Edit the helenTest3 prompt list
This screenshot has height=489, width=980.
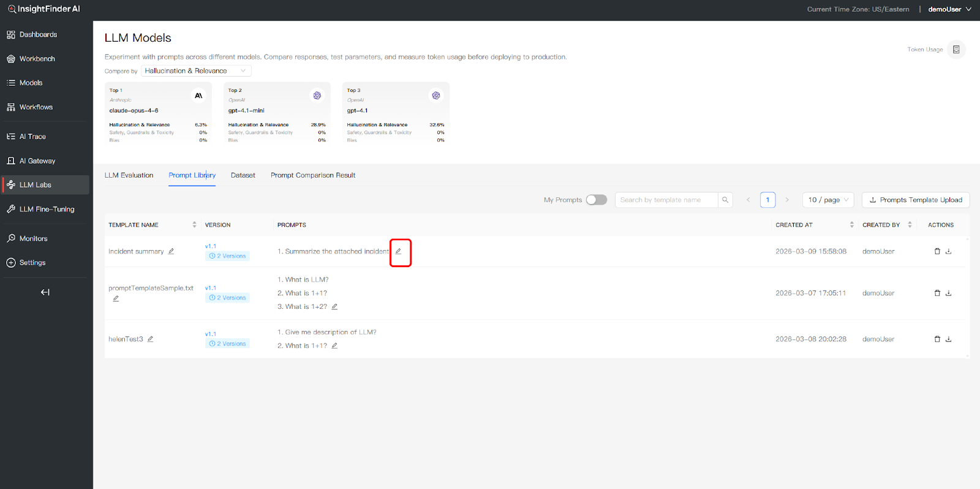tap(334, 346)
